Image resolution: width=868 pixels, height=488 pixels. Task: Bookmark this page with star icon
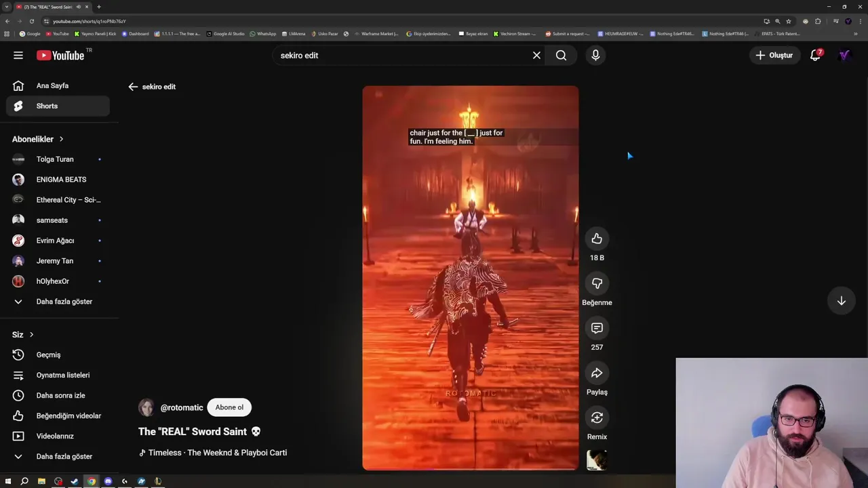(789, 21)
